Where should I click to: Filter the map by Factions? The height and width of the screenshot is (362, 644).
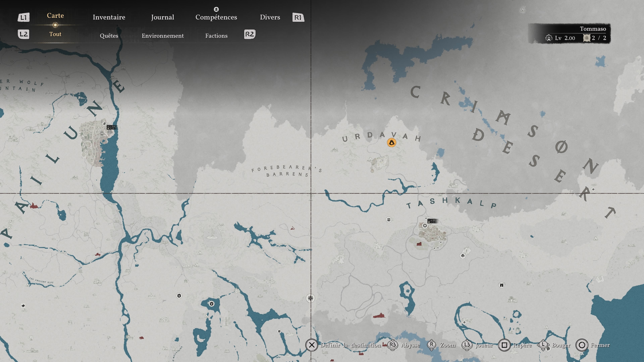click(x=217, y=36)
